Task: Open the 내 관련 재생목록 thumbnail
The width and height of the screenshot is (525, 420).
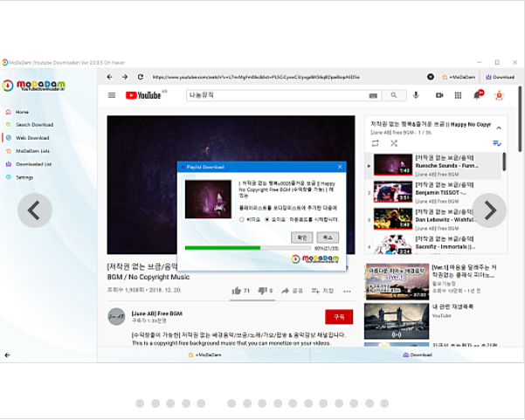Action: click(397, 321)
